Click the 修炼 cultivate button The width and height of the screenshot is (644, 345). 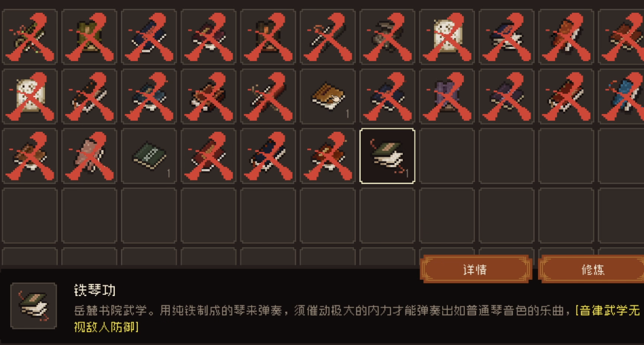click(592, 270)
